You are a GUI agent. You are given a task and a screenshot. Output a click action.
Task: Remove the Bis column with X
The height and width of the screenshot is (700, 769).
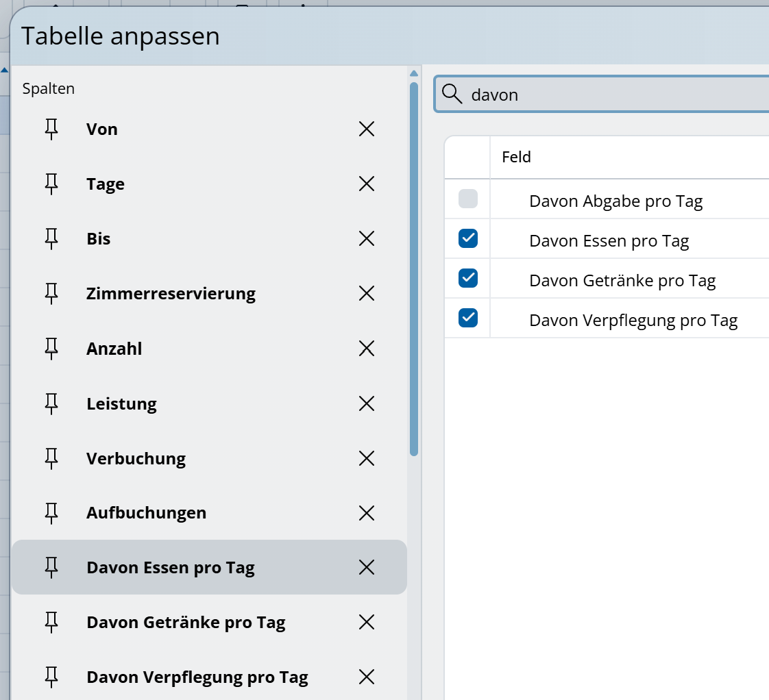tap(367, 238)
